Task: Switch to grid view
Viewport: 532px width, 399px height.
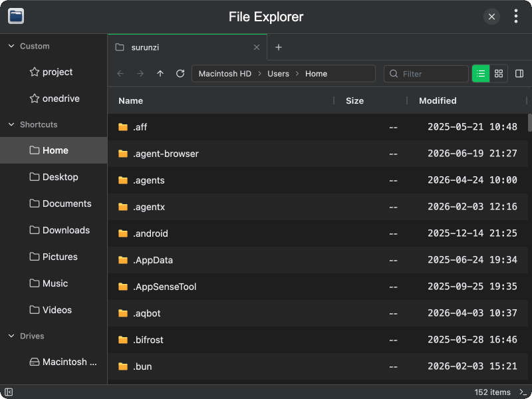Action: (499, 74)
